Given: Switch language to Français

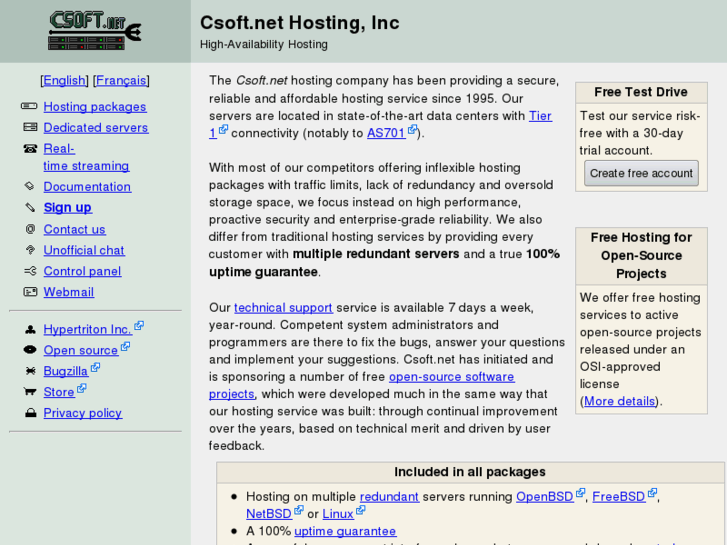Looking at the screenshot, I should [x=121, y=80].
